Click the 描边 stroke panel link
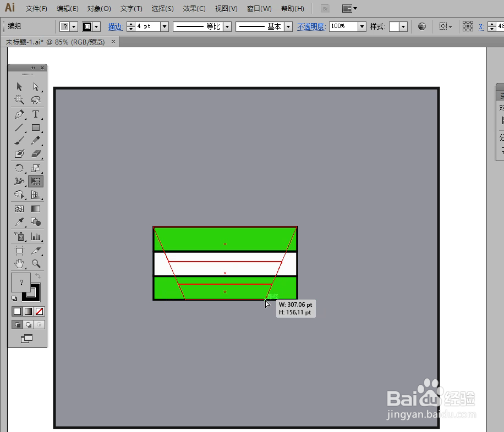Screen dimensions: 504x432 click(x=116, y=27)
